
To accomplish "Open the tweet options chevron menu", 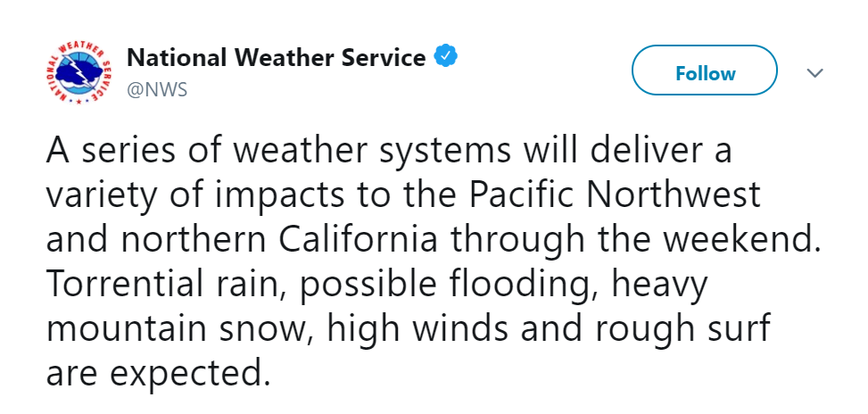I will [814, 73].
